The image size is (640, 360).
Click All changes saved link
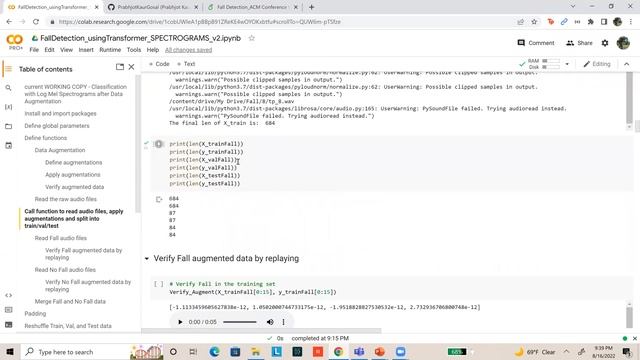pos(188,50)
